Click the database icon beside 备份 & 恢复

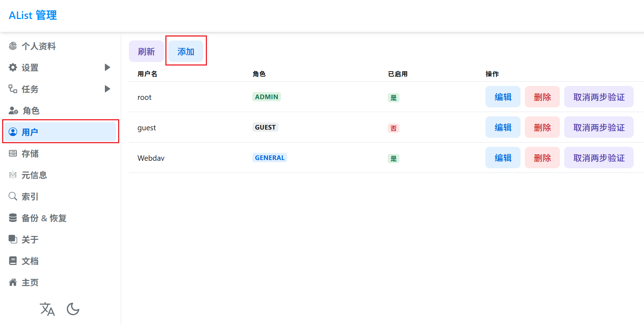pos(13,218)
